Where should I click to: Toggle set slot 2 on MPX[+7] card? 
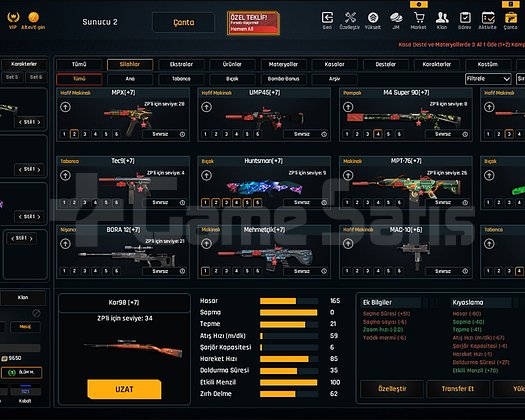coord(74,134)
